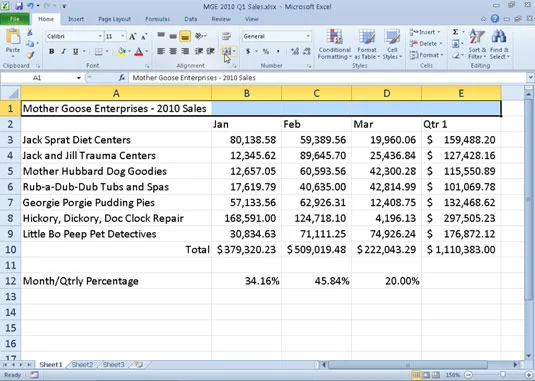The width and height of the screenshot is (535, 381).
Task: Expand Conditional Formatting menu
Action: click(334, 44)
